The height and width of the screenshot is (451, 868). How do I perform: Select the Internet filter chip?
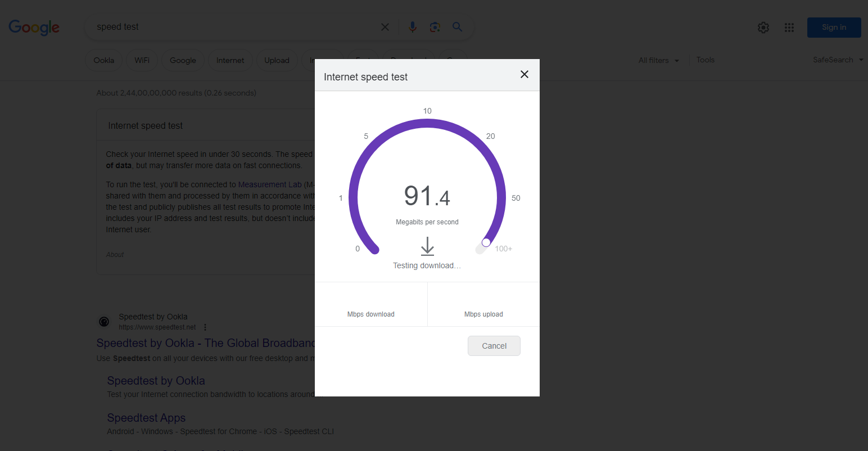point(230,60)
